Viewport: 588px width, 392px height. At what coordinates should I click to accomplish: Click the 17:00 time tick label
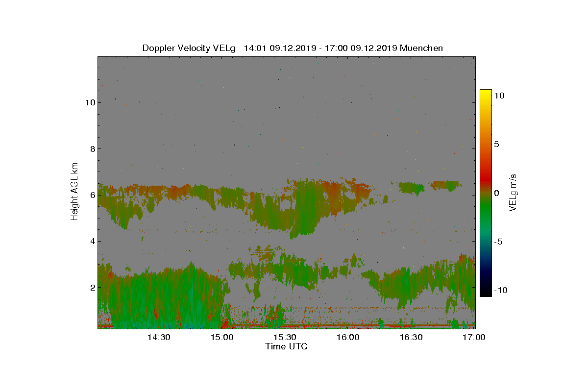474,337
